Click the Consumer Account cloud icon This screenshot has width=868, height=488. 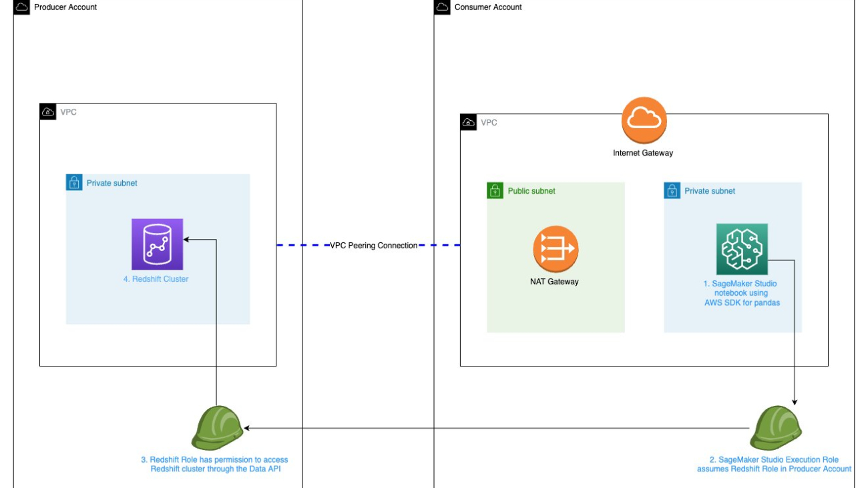click(x=442, y=7)
